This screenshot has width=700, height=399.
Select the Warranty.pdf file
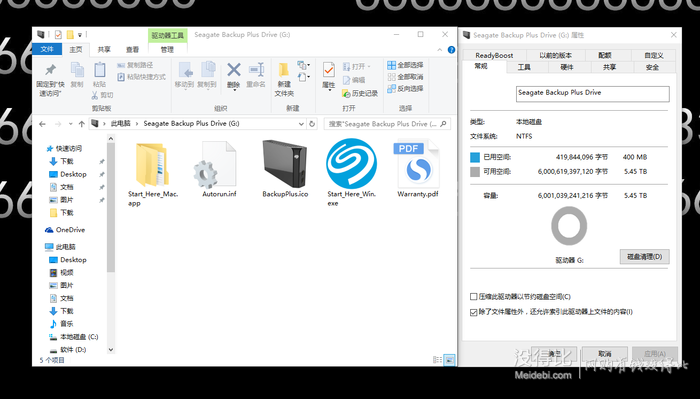tap(417, 169)
